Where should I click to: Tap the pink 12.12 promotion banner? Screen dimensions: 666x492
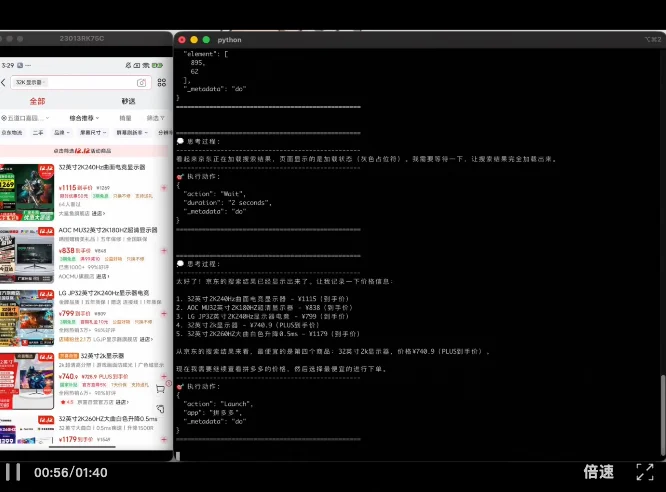84,151
